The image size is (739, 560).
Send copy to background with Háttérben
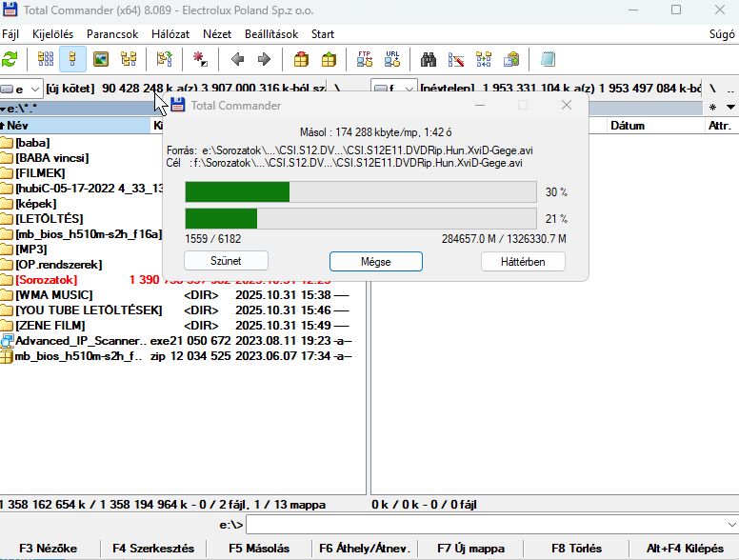click(x=523, y=262)
